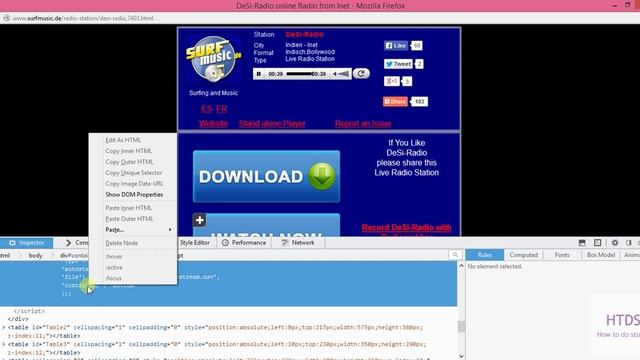Screen dimensions: 640x360
Task: Open the Stand alone Player link
Action: [272, 123]
